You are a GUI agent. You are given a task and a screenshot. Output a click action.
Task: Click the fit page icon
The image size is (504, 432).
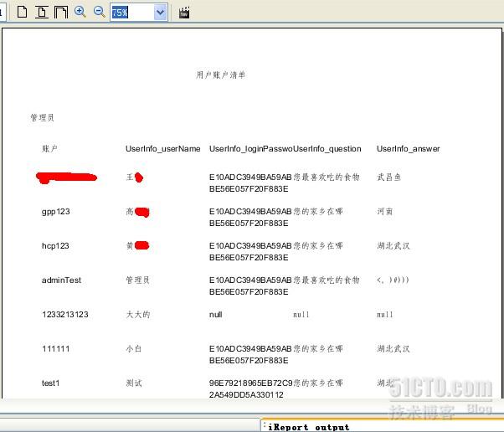pyautogui.click(x=42, y=13)
